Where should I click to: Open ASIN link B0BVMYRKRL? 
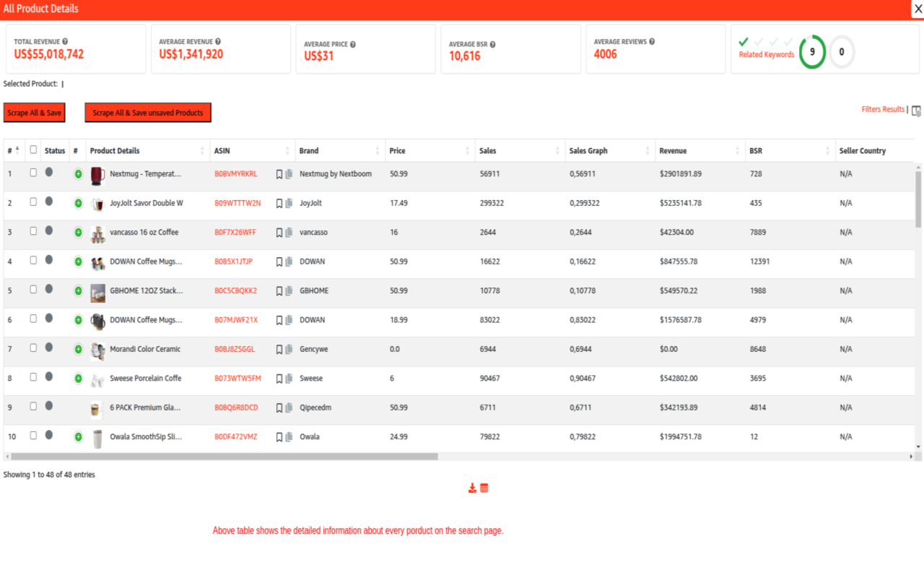(236, 174)
